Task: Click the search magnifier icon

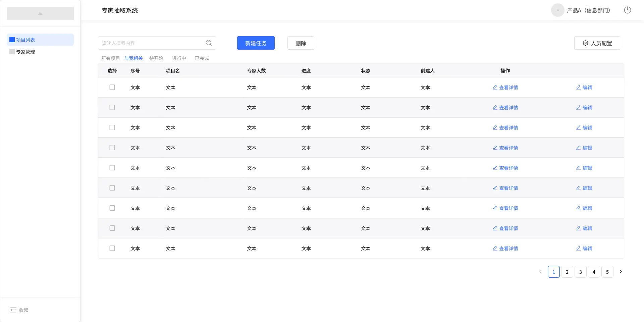Action: [209, 43]
